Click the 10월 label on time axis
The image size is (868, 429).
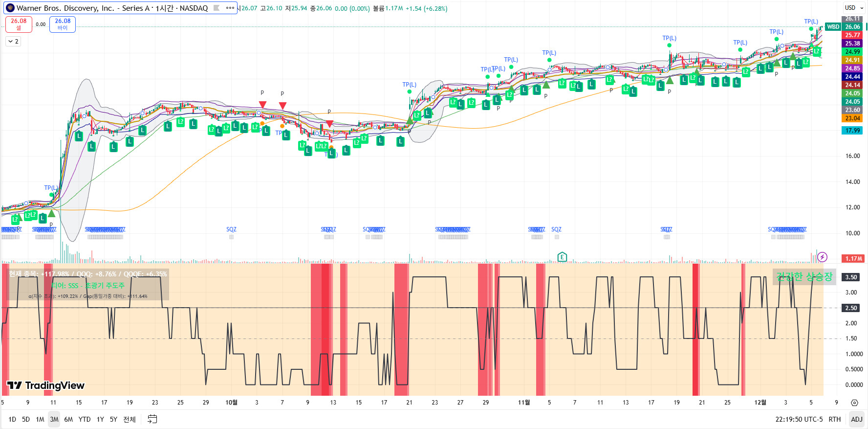(231, 403)
